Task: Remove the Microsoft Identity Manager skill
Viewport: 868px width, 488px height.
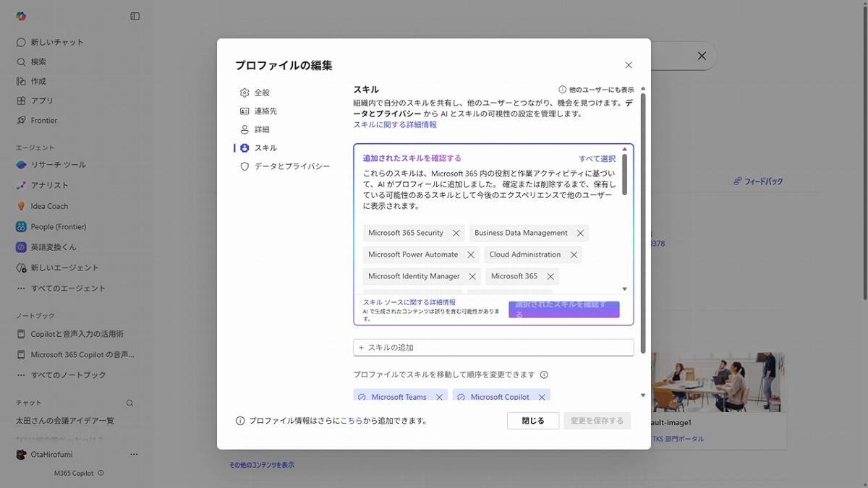Action: coord(472,277)
